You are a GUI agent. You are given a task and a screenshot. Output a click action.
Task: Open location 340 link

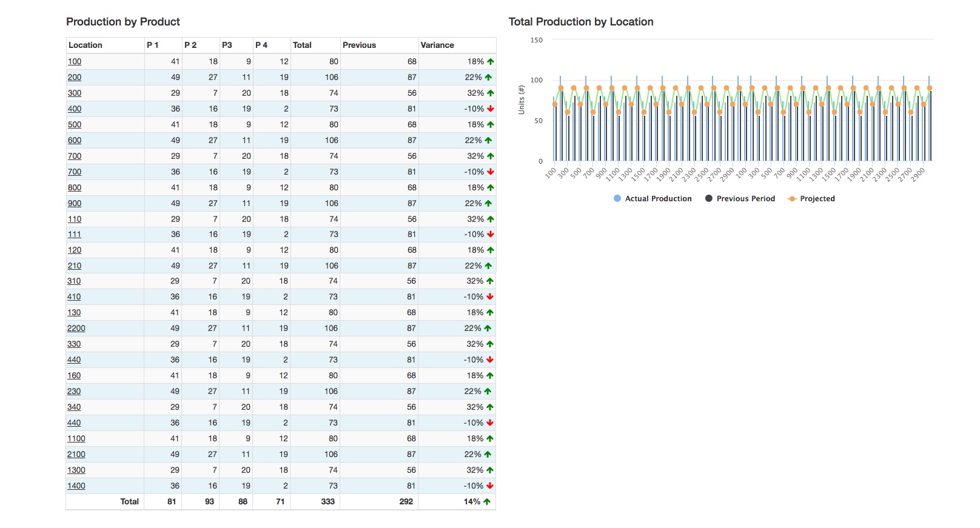[x=74, y=407]
